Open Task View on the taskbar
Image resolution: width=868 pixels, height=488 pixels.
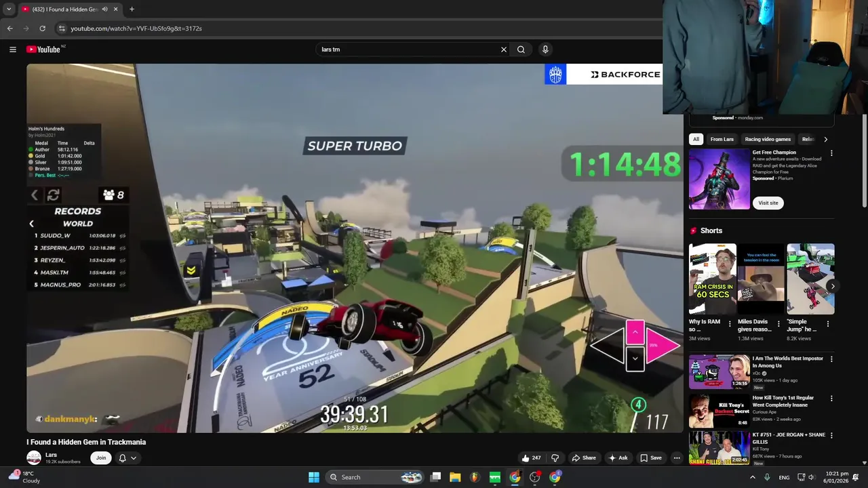[x=436, y=477]
